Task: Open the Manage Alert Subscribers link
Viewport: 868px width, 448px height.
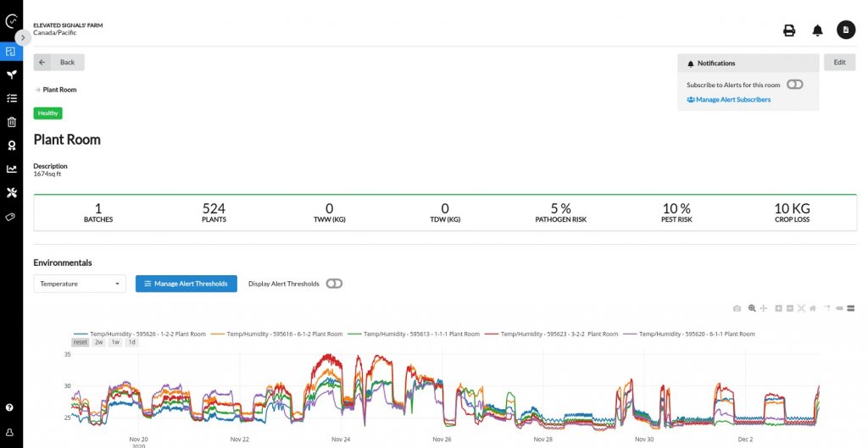Action: point(728,100)
